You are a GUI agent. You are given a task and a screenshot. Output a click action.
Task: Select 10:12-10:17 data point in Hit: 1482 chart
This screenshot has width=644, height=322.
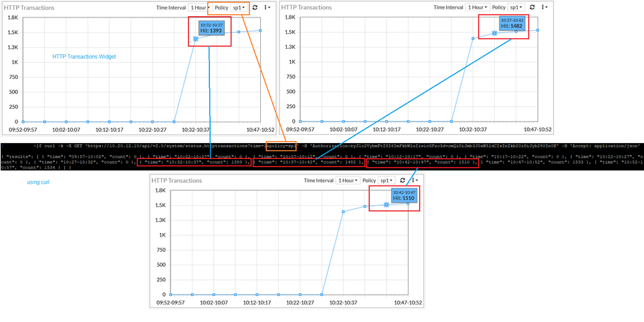[x=387, y=122]
